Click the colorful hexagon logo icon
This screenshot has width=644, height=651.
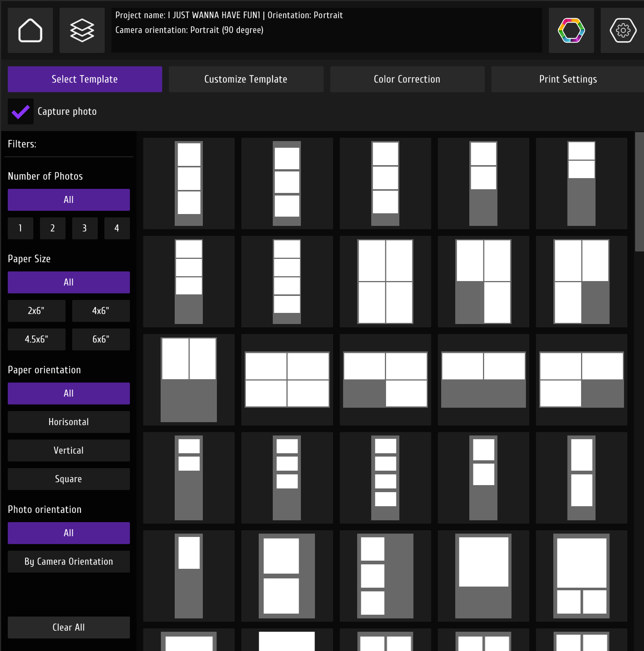[x=571, y=30]
